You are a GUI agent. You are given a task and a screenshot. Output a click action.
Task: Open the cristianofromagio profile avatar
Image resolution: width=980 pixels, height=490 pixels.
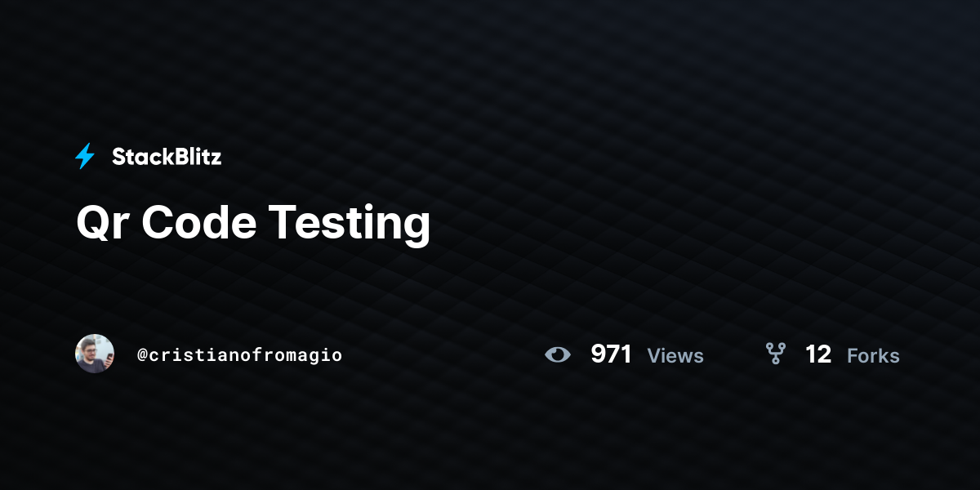point(95,354)
